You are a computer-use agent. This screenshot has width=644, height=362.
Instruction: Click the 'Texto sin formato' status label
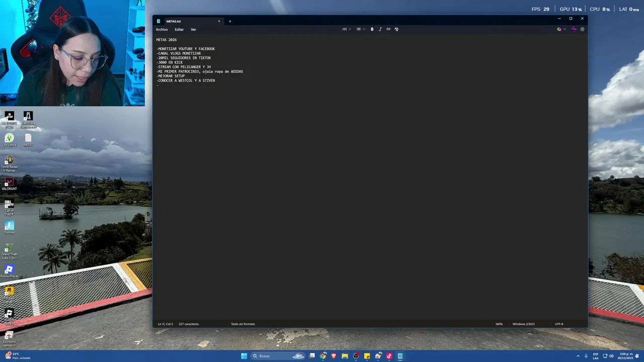pyautogui.click(x=243, y=324)
